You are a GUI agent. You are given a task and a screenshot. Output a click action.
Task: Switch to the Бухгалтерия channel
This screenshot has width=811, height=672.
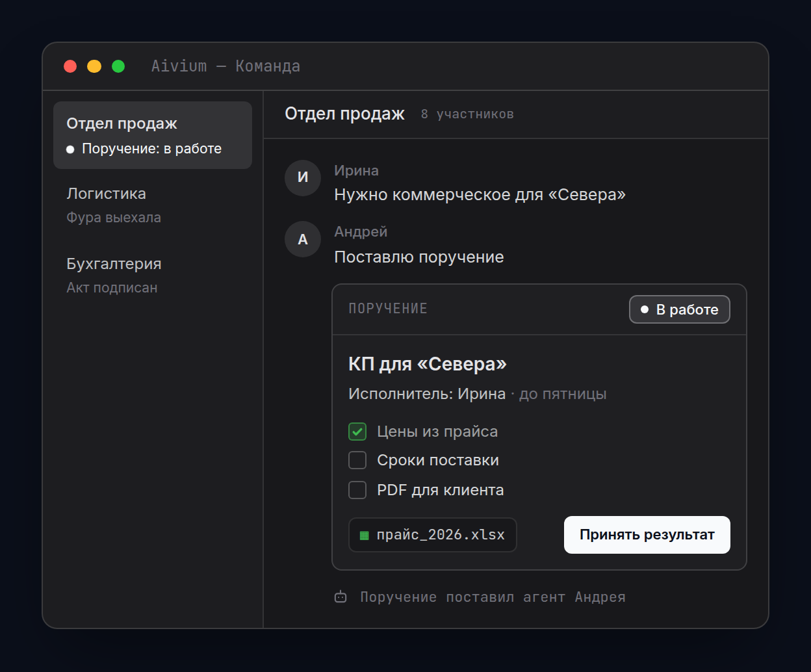click(x=153, y=275)
